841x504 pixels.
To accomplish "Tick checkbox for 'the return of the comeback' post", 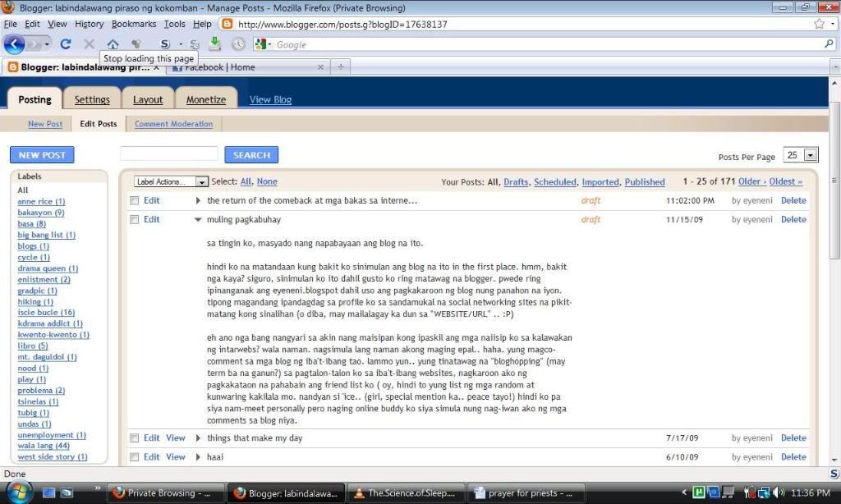I will point(135,200).
